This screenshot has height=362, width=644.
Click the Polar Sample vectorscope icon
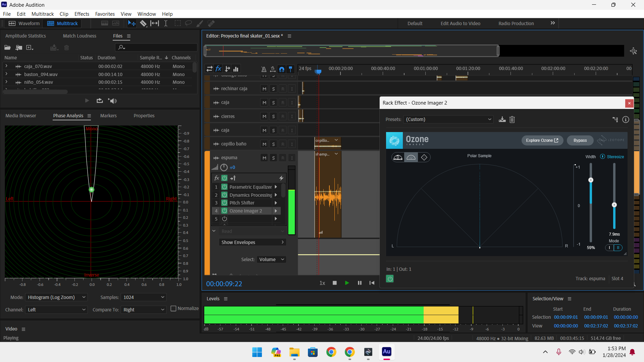click(411, 157)
